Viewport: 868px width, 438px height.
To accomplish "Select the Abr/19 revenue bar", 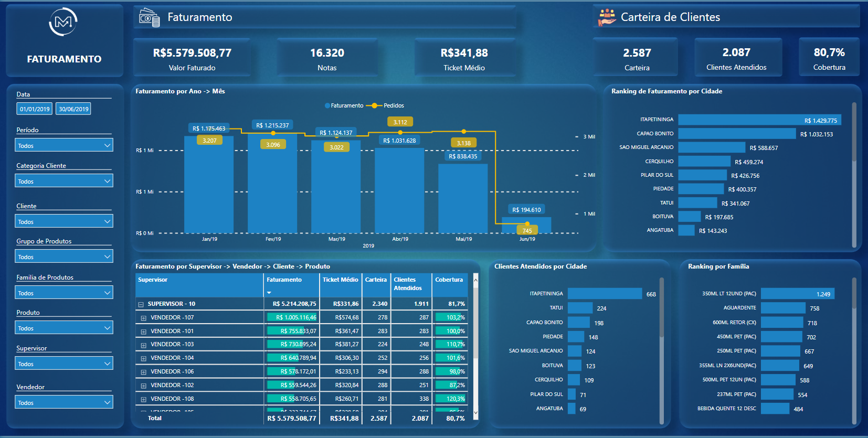I will pos(399,190).
